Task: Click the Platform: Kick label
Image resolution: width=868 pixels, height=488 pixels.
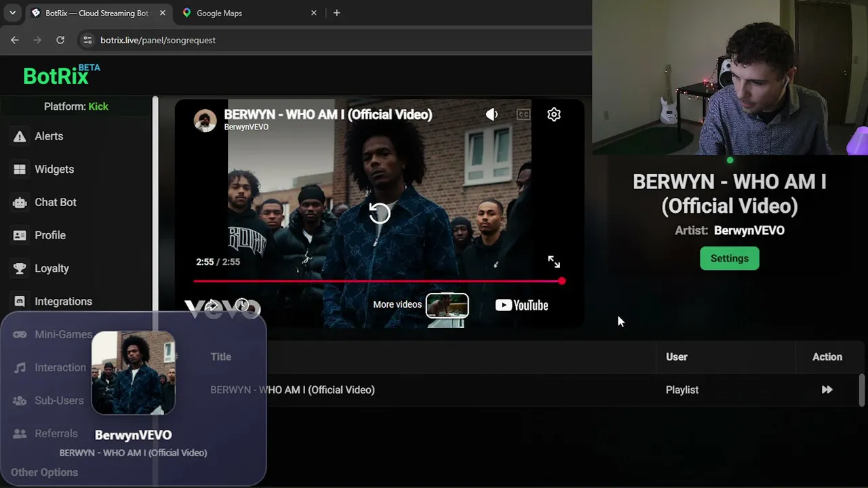Action: (x=76, y=106)
